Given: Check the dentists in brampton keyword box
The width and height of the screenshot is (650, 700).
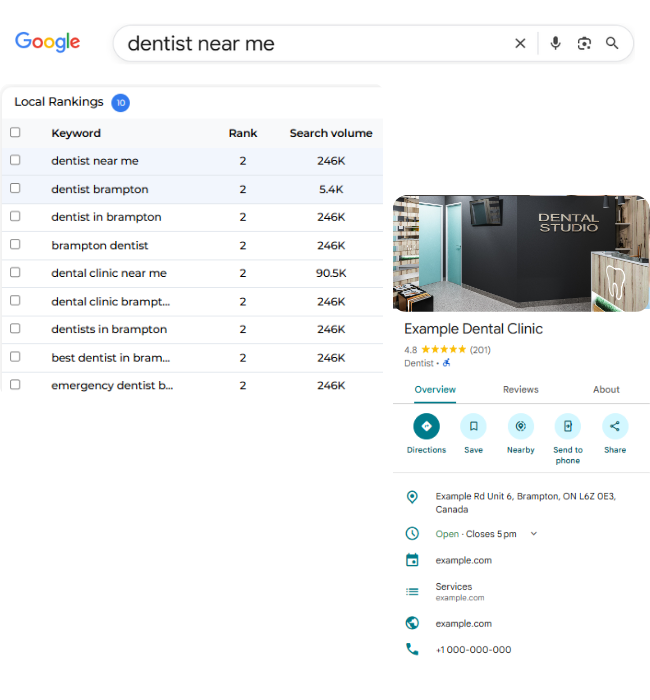Looking at the screenshot, I should coord(15,328).
